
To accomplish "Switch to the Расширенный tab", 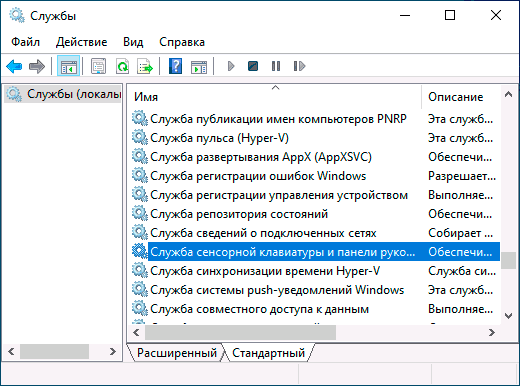I will pos(177,353).
